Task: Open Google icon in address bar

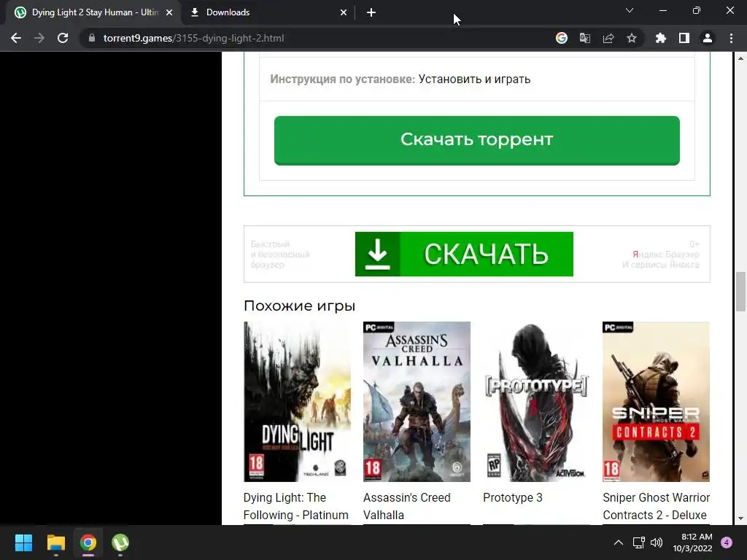Action: pos(562,38)
